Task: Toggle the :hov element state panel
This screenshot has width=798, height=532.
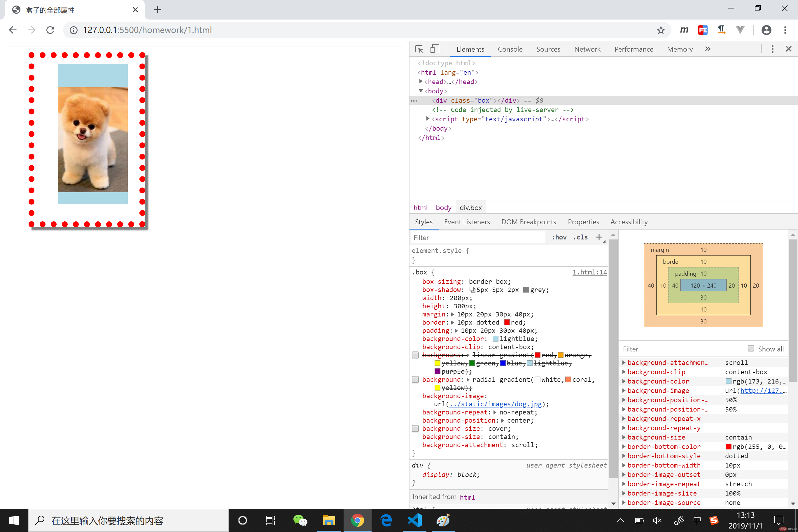Action: (x=559, y=237)
